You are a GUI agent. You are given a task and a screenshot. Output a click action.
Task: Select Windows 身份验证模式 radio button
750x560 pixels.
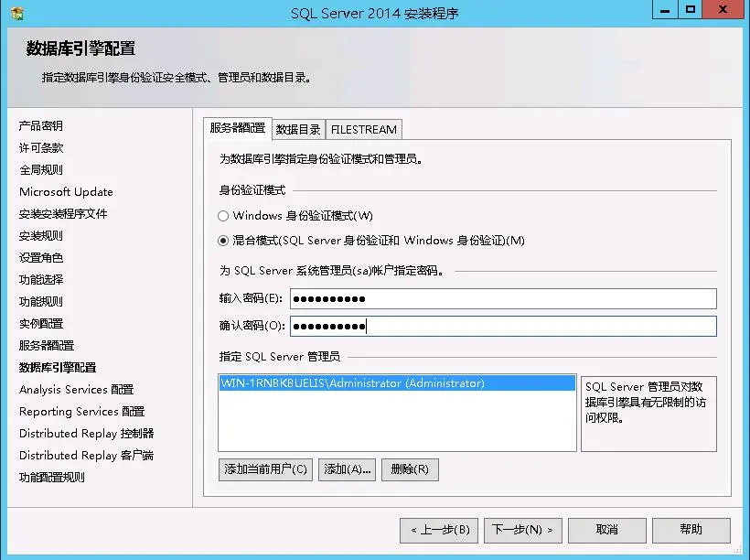coord(223,216)
